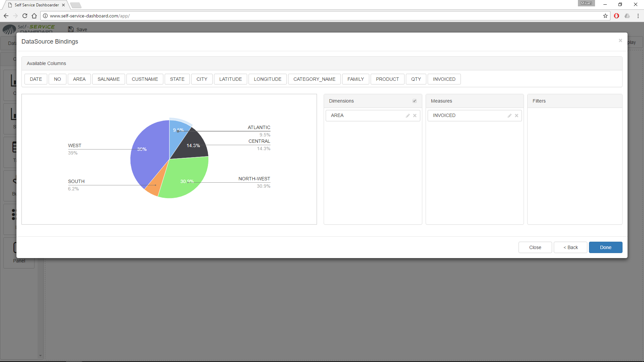Toggle the Dimensions checkmark visibility
Image resolution: width=644 pixels, height=362 pixels.
pyautogui.click(x=415, y=101)
